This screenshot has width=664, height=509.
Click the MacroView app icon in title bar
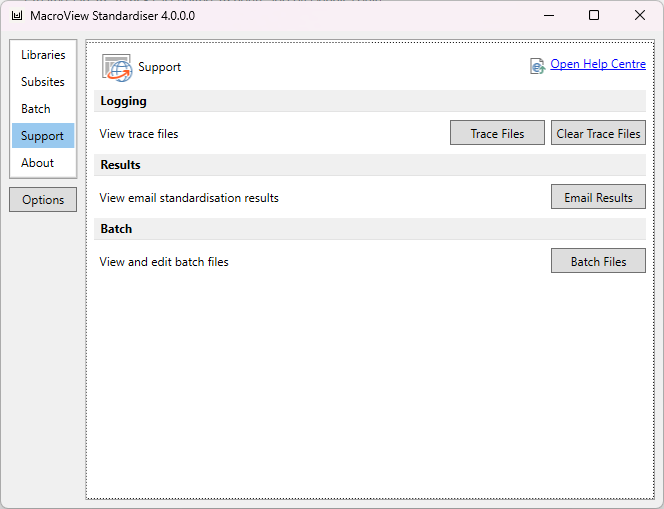point(17,16)
